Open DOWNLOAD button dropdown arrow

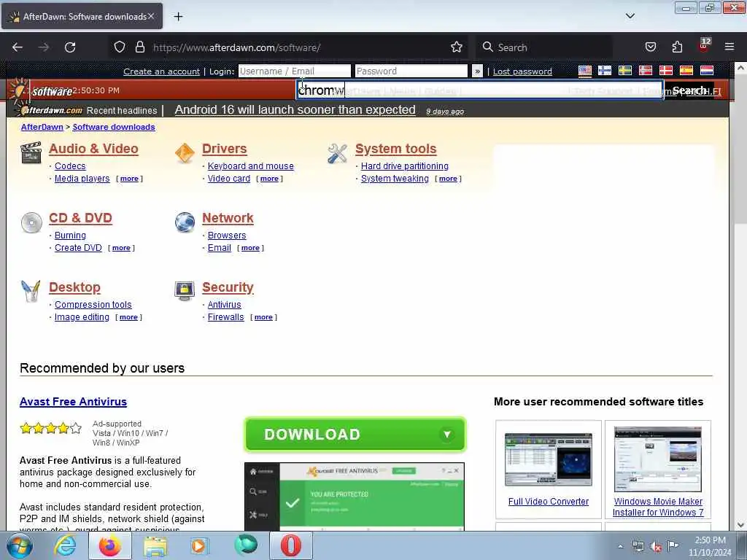(446, 435)
